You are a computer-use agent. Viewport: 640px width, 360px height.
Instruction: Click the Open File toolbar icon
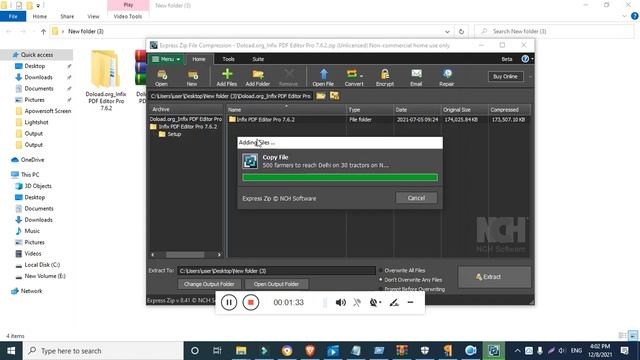[323, 77]
